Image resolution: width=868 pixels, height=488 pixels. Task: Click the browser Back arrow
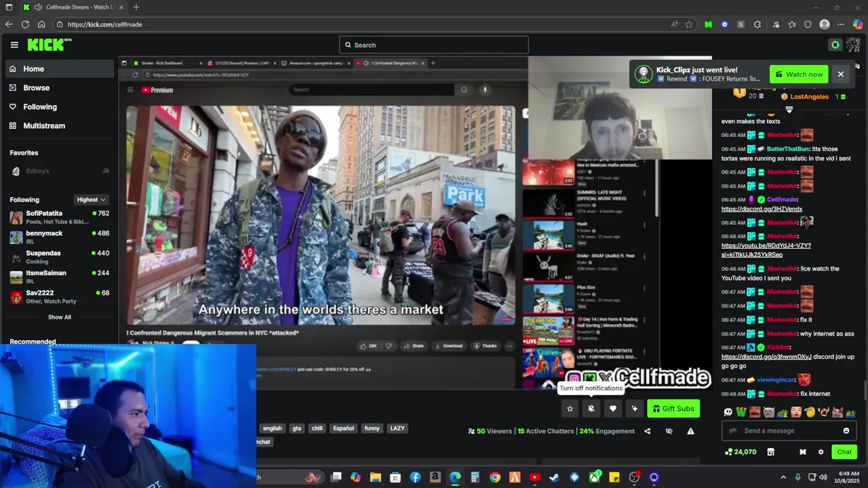9,24
